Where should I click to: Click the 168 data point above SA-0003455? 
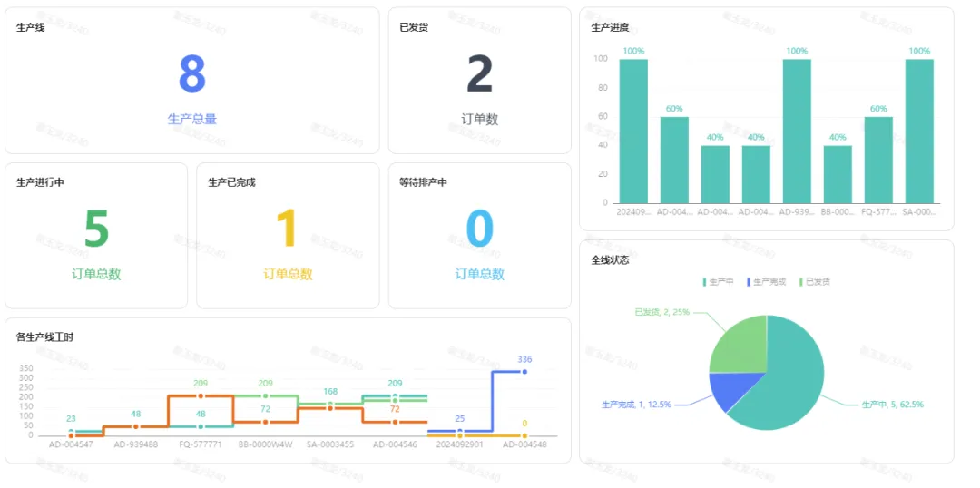click(330, 404)
